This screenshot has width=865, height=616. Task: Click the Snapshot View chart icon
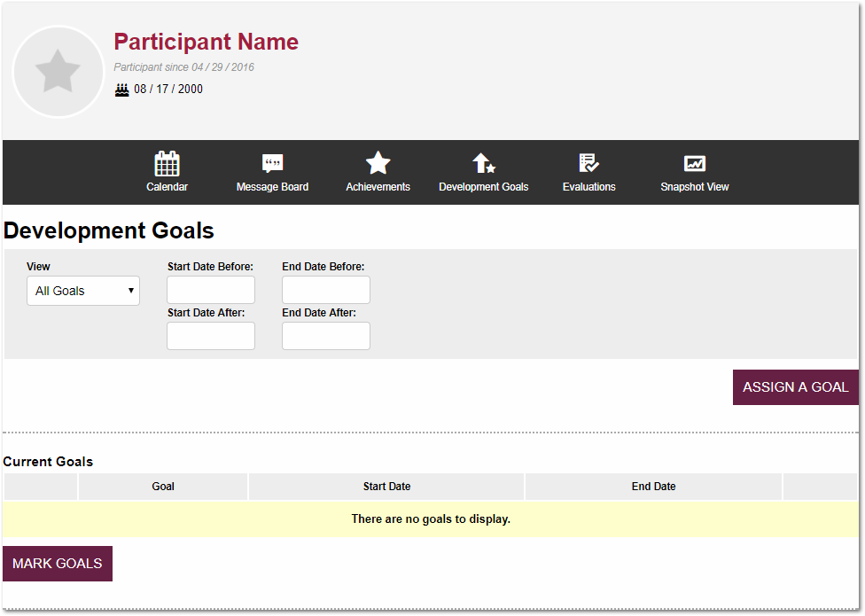[x=694, y=163]
